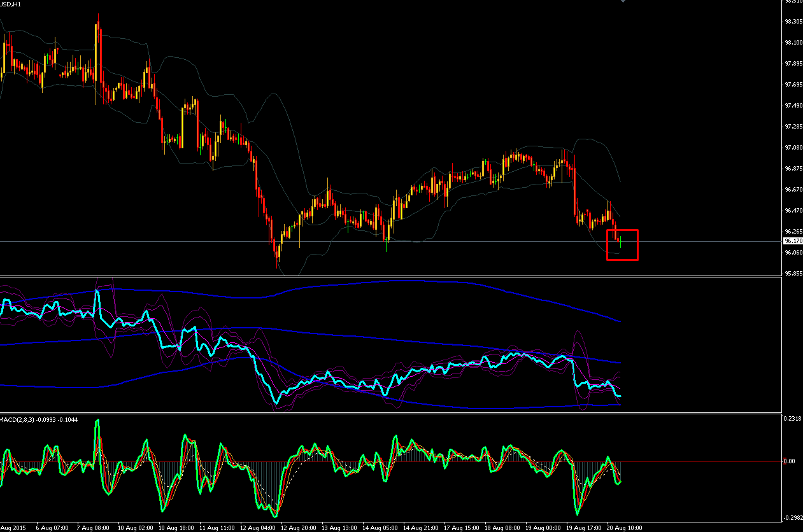Screen dimensions: 803x532
Task: Click the 96.265 price scale label
Action: (x=793, y=231)
